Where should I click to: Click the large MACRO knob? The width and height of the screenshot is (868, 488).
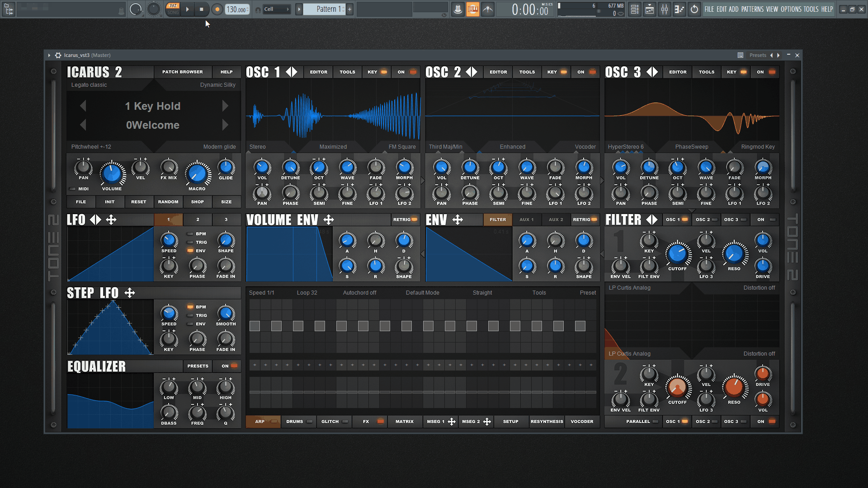tap(197, 174)
